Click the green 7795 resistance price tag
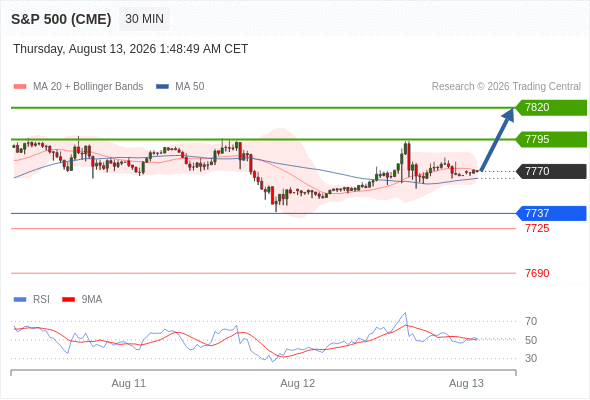Viewport: 590px width, 400px height. [x=551, y=140]
